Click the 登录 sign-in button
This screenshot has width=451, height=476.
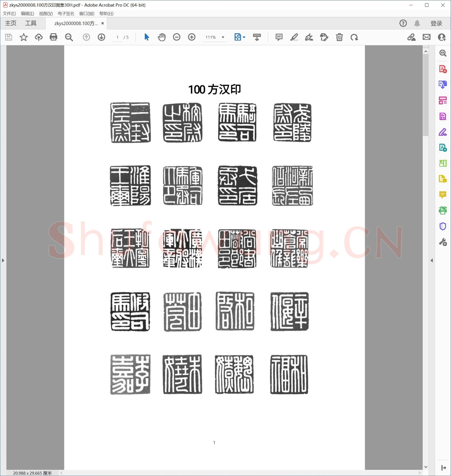[436, 23]
